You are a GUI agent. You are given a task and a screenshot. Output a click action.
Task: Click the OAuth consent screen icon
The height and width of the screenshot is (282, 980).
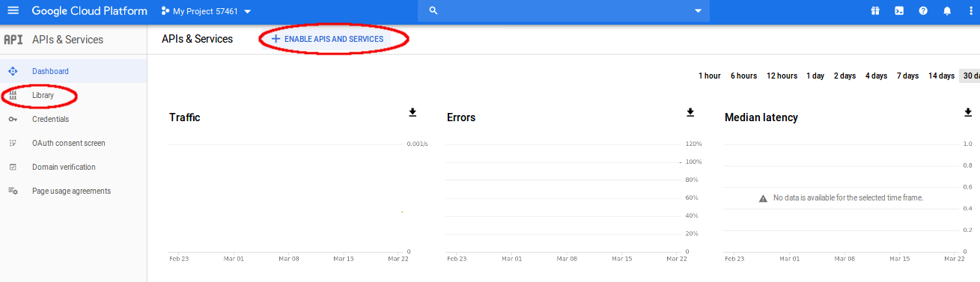[13, 143]
